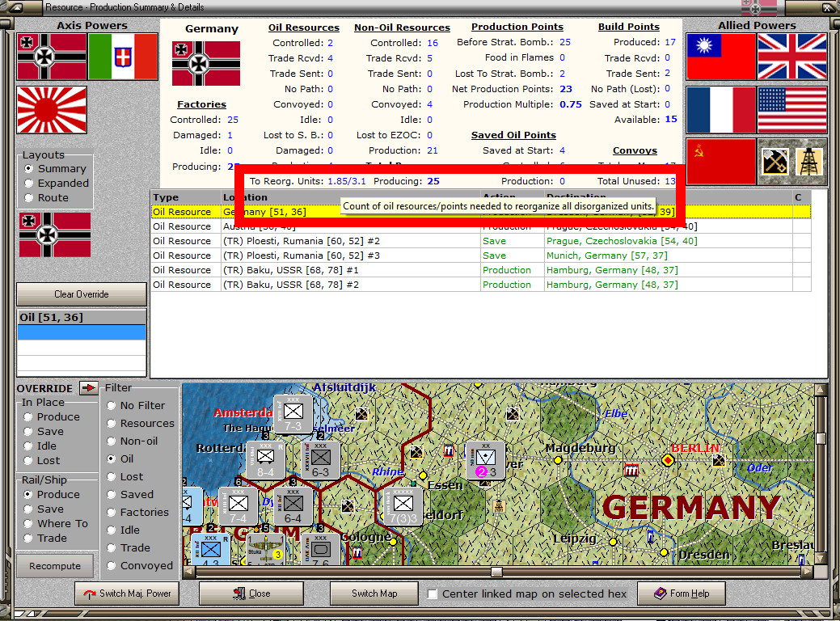840x621 pixels.
Task: Click the map vertical scrollbar thumb
Action: 821,438
